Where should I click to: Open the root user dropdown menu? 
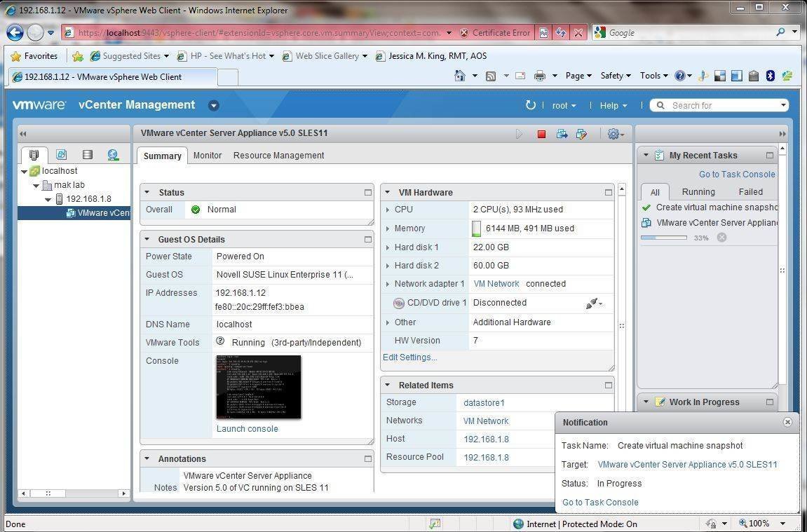point(564,105)
